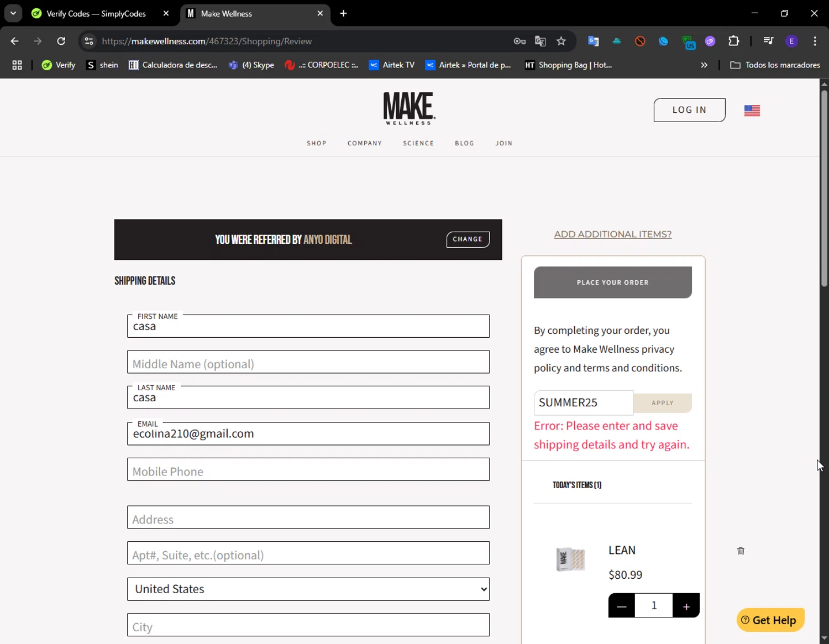Click the Make Wellness logo

410,108
